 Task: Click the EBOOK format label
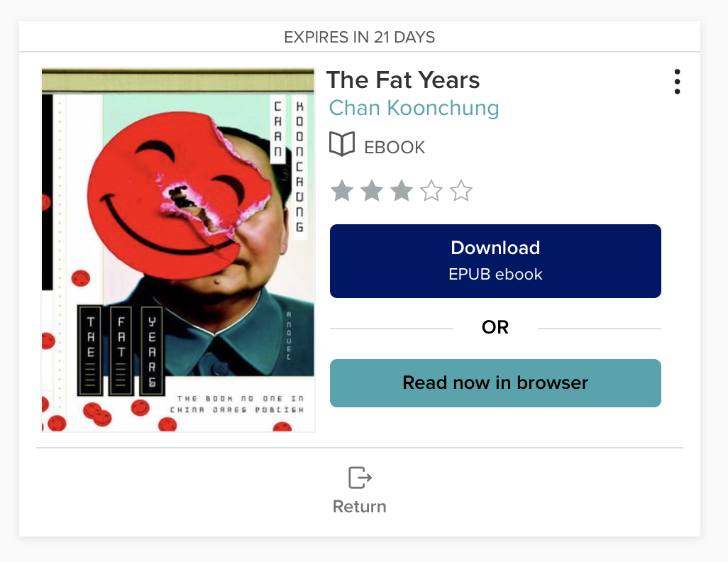(395, 147)
